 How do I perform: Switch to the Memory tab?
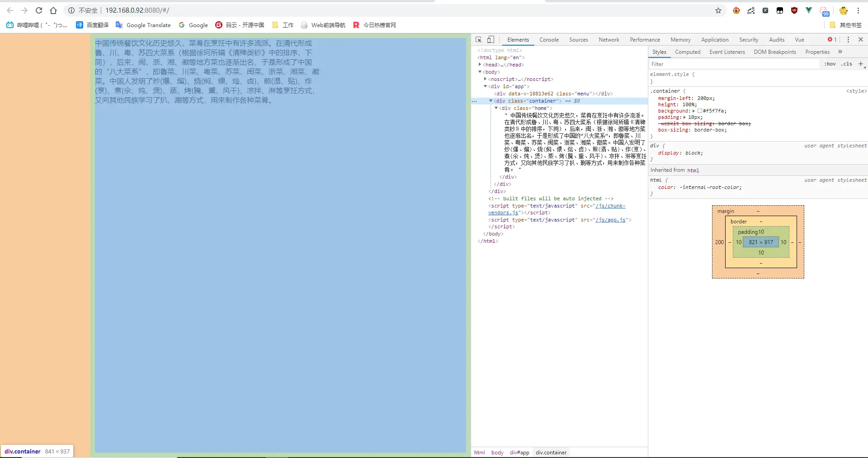681,40
